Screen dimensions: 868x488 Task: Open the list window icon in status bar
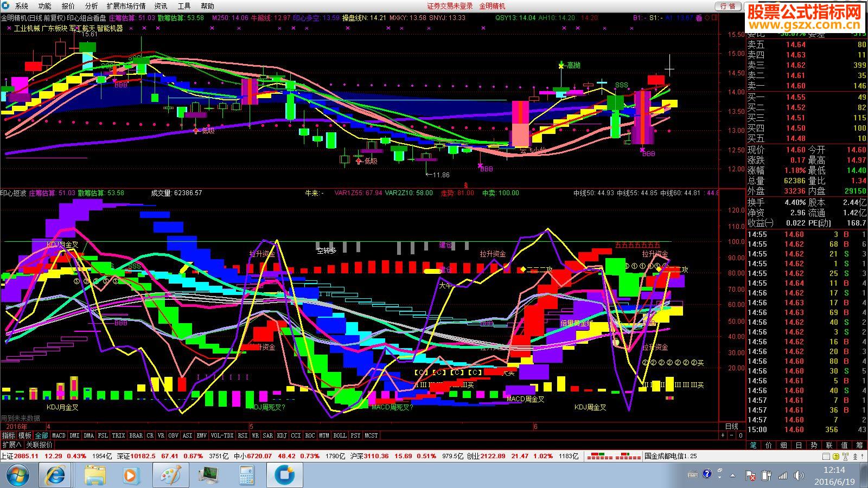click(826, 457)
